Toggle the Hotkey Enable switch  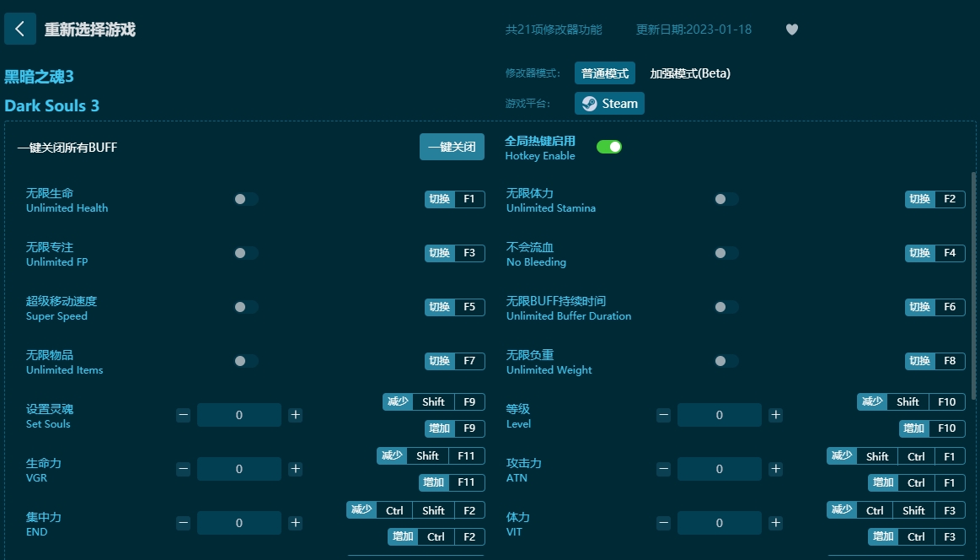[x=608, y=147]
